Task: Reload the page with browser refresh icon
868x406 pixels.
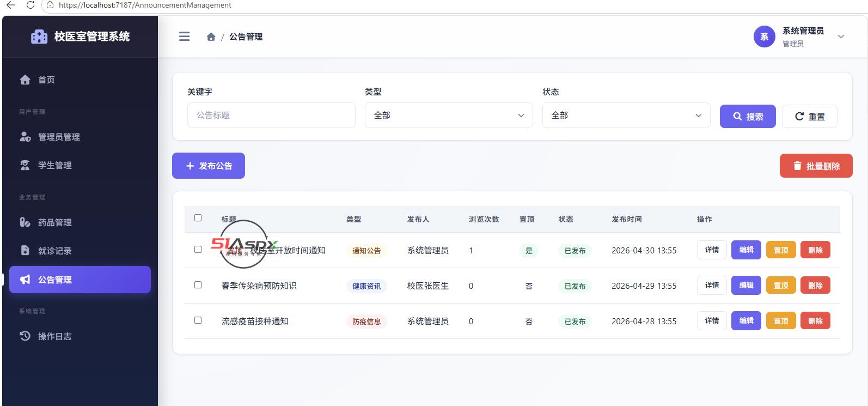Action: coord(30,5)
